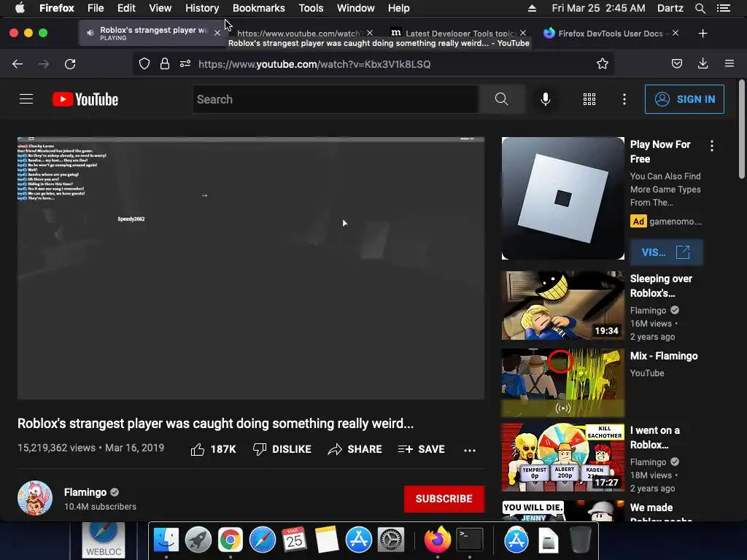Image resolution: width=747 pixels, height=560 pixels.
Task: Open the Flamingo channel name link
Action: click(85, 492)
